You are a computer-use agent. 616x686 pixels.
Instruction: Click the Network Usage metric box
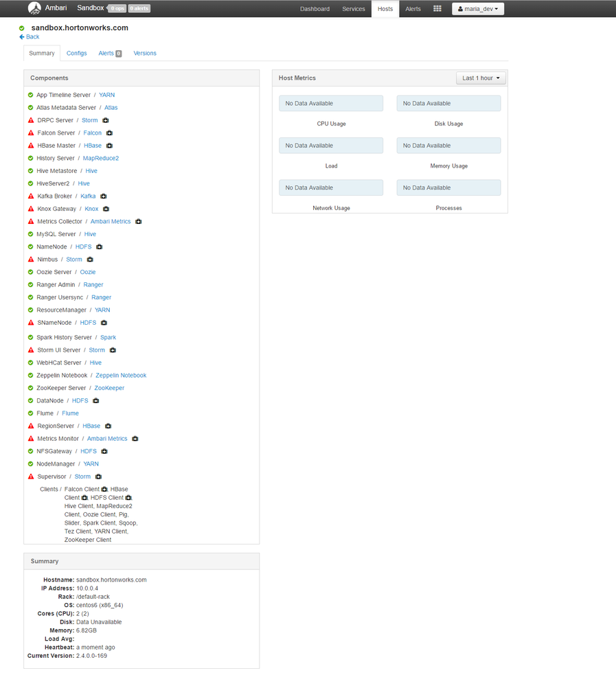[x=331, y=187]
